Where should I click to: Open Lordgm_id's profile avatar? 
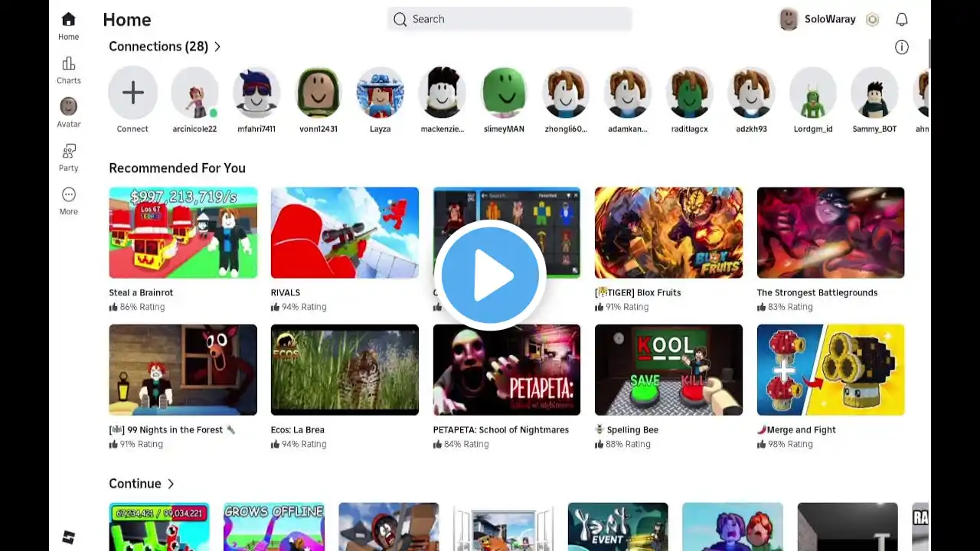(x=813, y=93)
